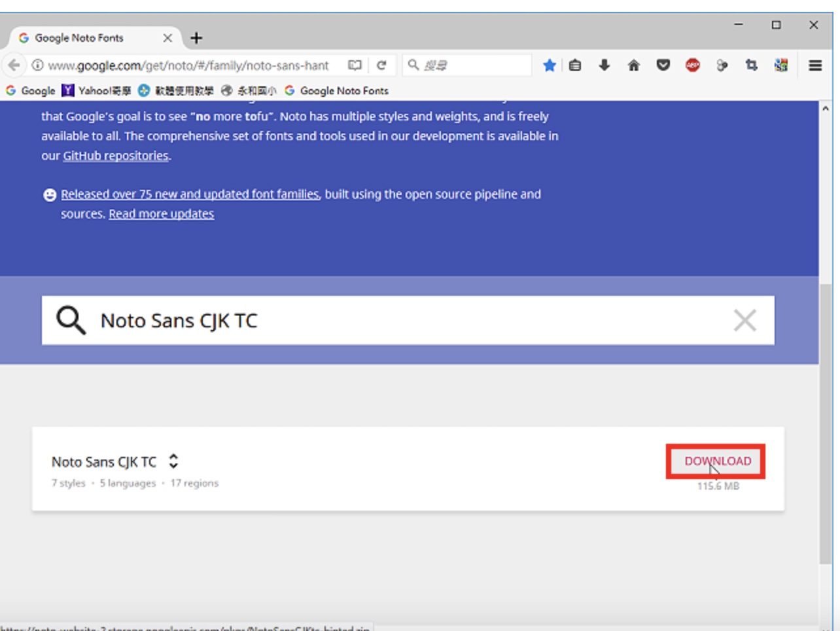The height and width of the screenshot is (631, 840).
Task: Open the third bookmark with blue icon
Action: tap(176, 91)
